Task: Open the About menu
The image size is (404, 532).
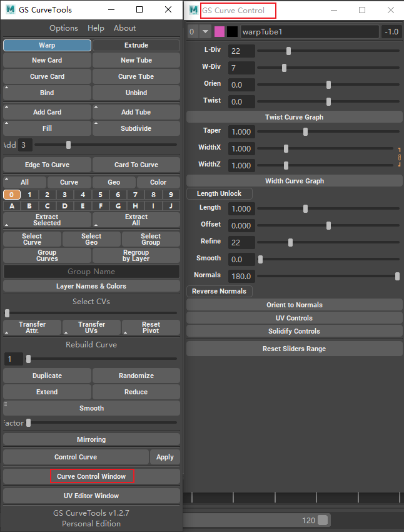Action: coord(124,28)
